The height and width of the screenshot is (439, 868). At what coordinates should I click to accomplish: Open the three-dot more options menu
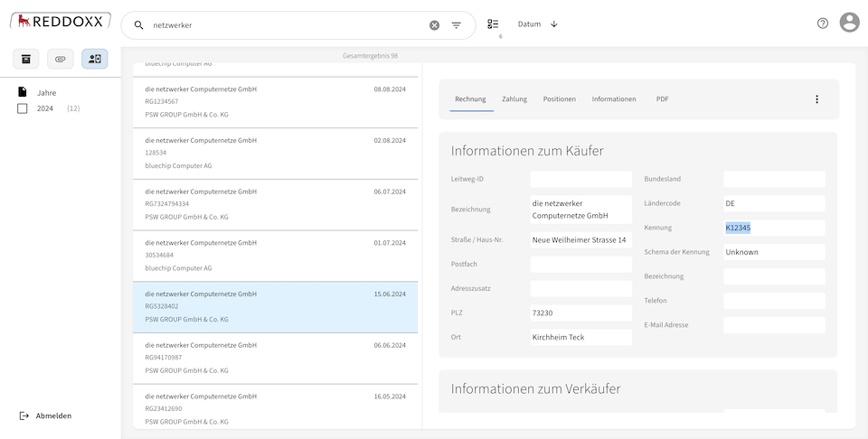pos(816,99)
